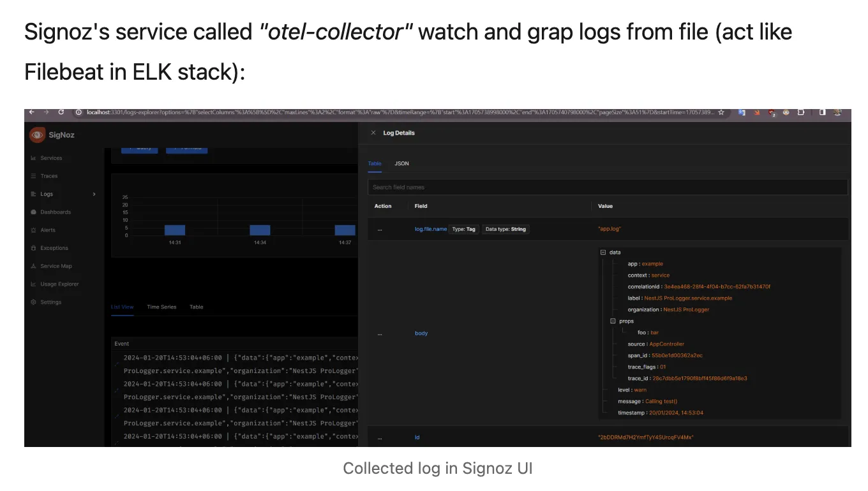The width and height of the screenshot is (868, 491).
Task: Click the Alerts bell icon in sidebar
Action: click(x=33, y=230)
